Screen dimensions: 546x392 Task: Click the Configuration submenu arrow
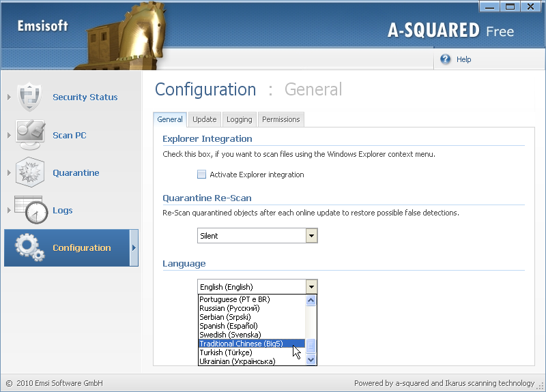pos(134,247)
